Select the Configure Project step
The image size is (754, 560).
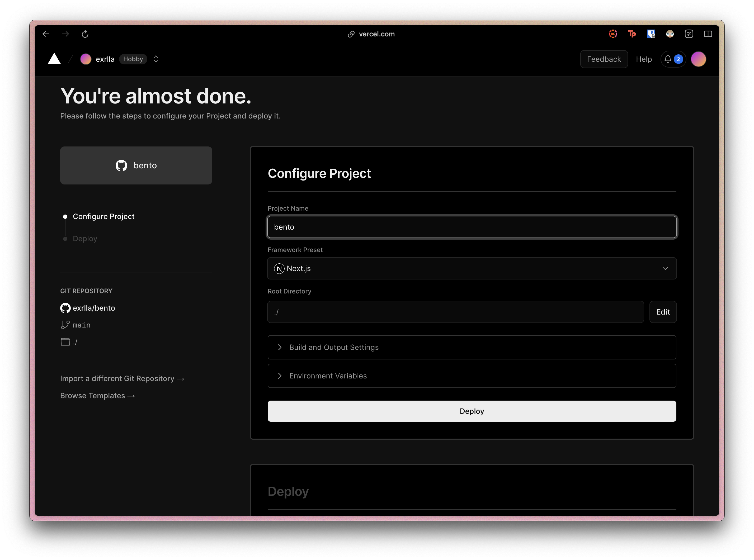tap(103, 216)
